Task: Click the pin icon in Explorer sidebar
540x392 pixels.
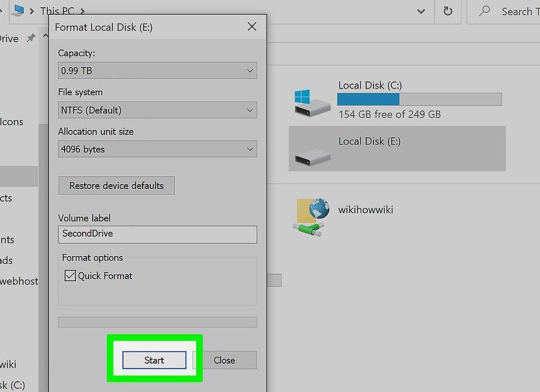Action: click(31, 38)
